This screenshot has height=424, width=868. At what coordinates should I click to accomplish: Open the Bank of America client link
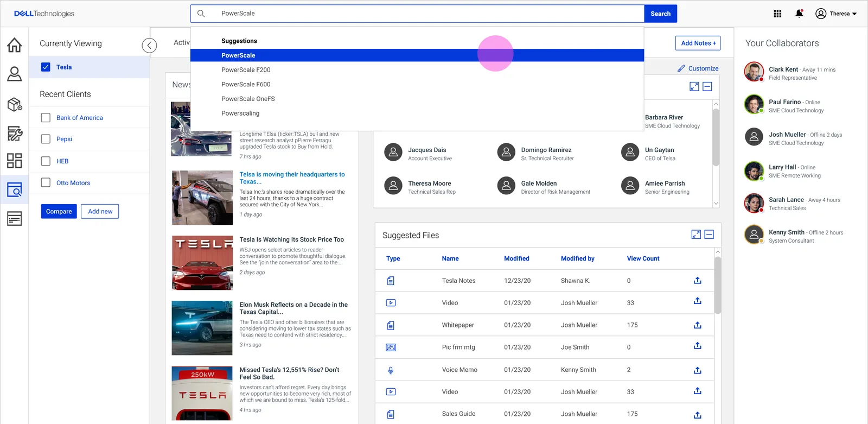click(x=80, y=118)
